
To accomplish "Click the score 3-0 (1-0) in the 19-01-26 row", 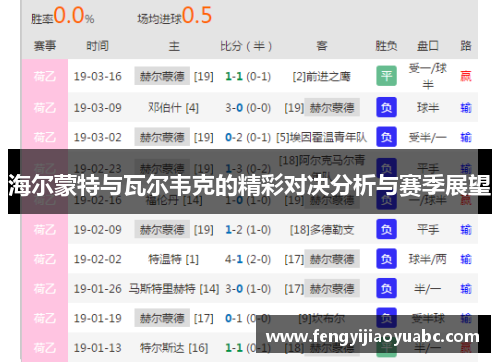I will tap(248, 288).
